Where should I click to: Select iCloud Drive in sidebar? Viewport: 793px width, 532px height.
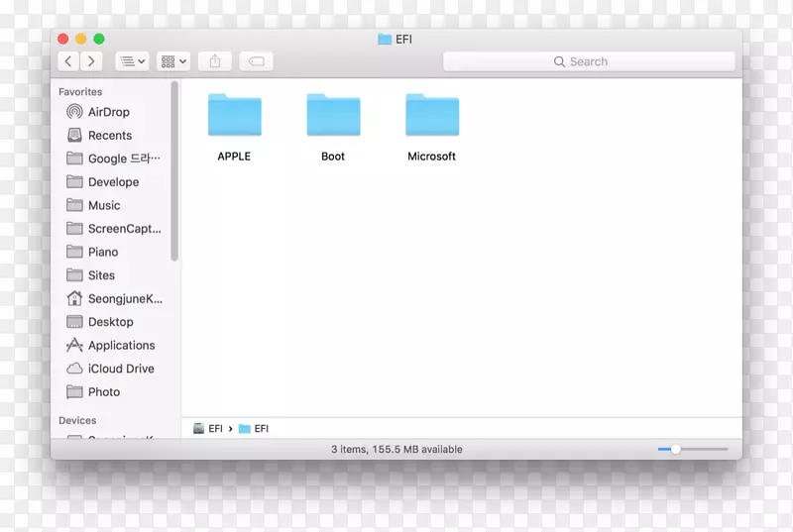pyautogui.click(x=120, y=369)
